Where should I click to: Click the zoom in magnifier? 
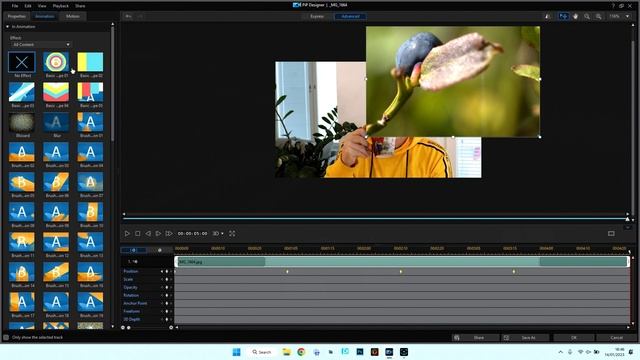tap(598, 16)
